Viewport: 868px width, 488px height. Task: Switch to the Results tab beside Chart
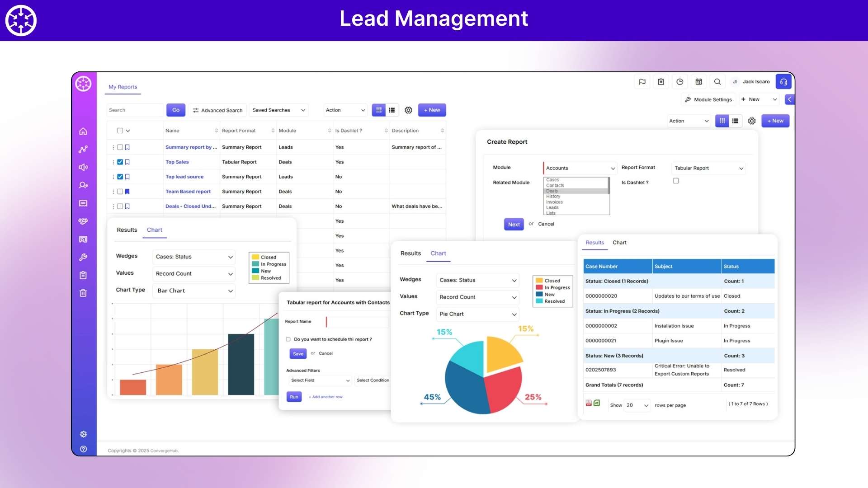coord(410,253)
